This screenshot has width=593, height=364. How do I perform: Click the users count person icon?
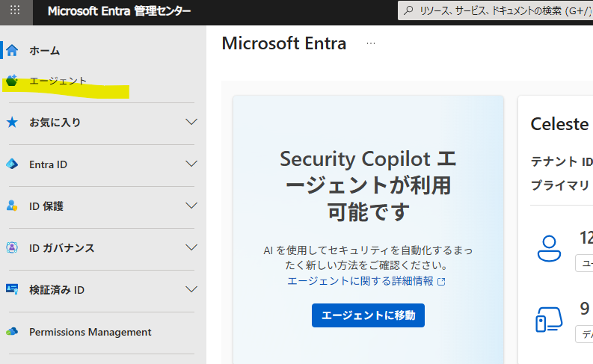tap(549, 248)
